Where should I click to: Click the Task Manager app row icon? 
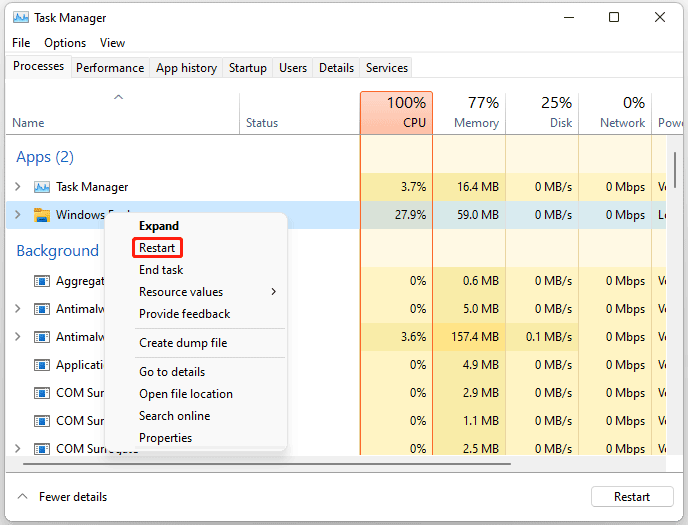(x=42, y=187)
